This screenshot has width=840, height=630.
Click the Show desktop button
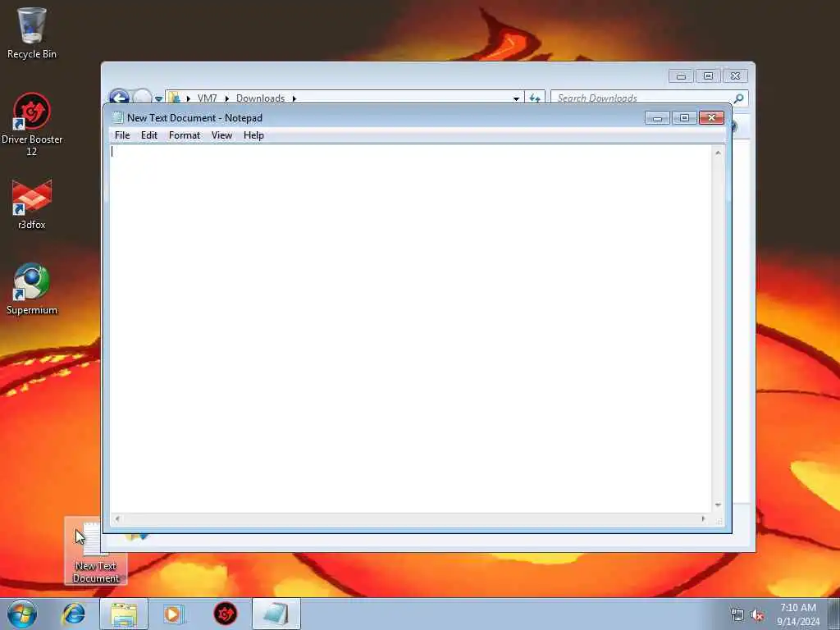[x=834, y=614]
